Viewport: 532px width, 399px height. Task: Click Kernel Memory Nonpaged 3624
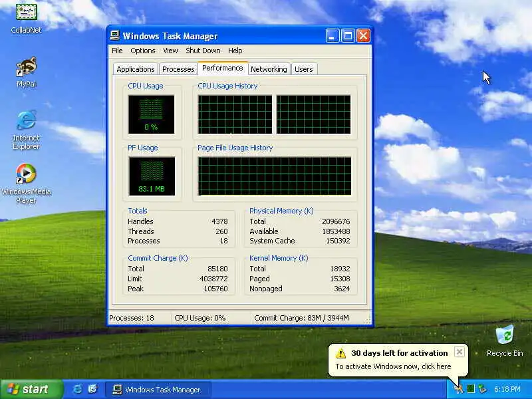(x=342, y=289)
